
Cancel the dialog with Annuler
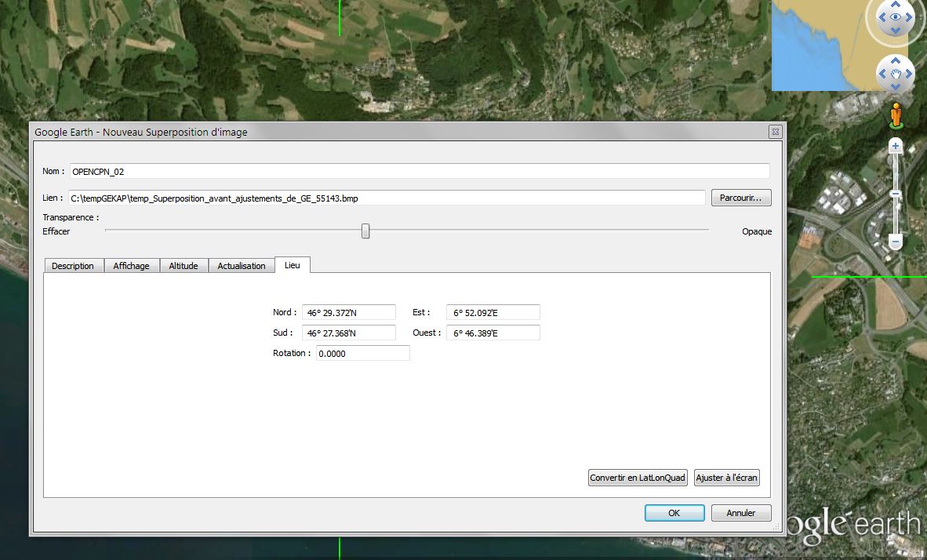tap(741, 513)
